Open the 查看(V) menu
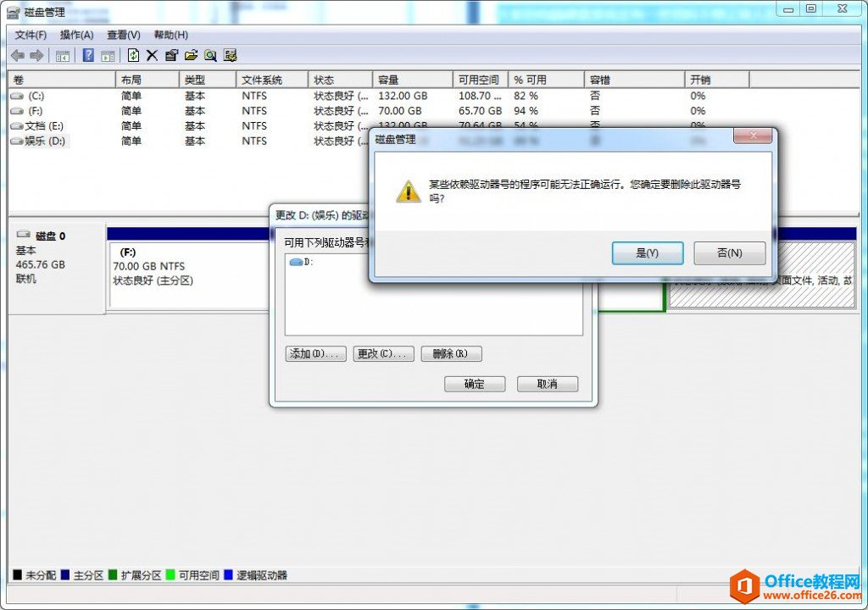Screen dimensions: 868x610 124,35
